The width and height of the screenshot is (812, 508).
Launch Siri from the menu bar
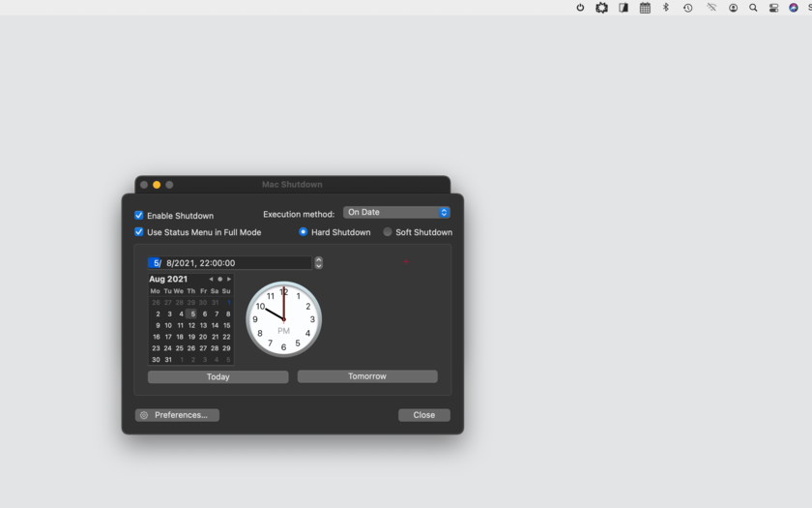point(794,8)
